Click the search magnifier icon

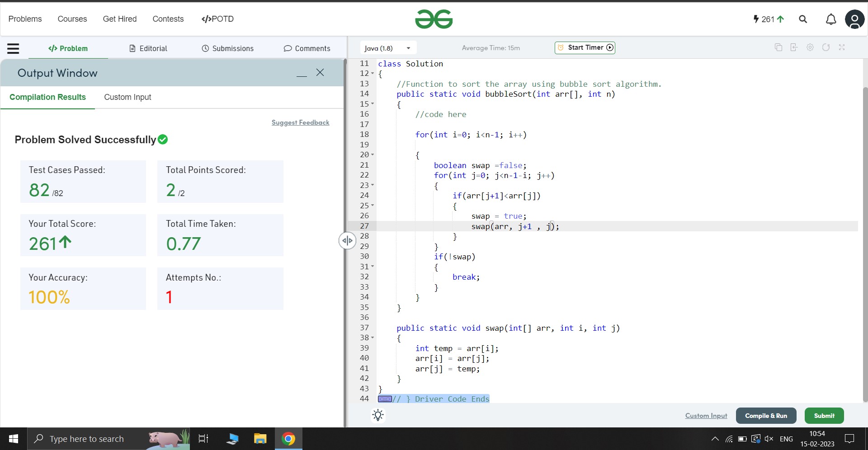tap(803, 19)
